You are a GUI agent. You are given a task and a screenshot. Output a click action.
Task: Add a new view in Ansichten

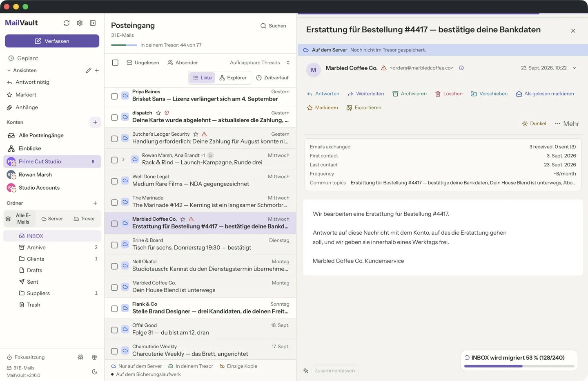(x=97, y=70)
